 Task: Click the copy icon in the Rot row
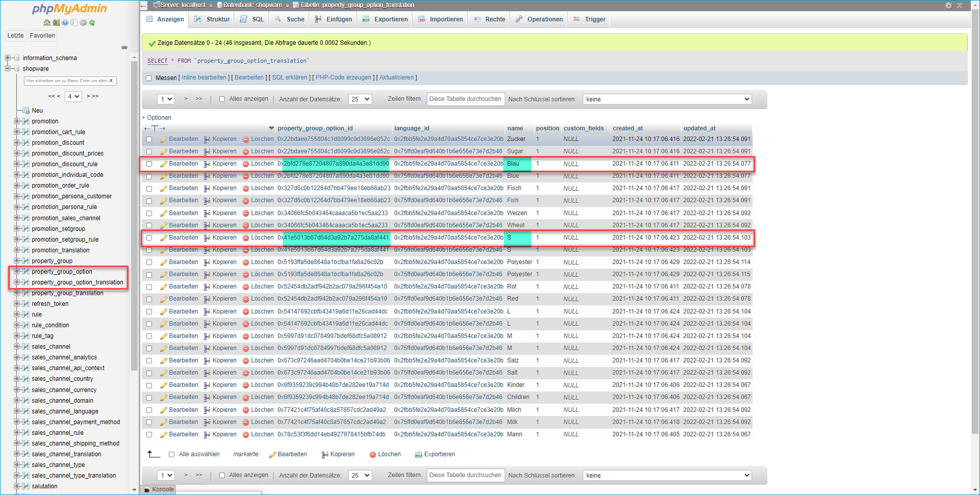point(207,287)
